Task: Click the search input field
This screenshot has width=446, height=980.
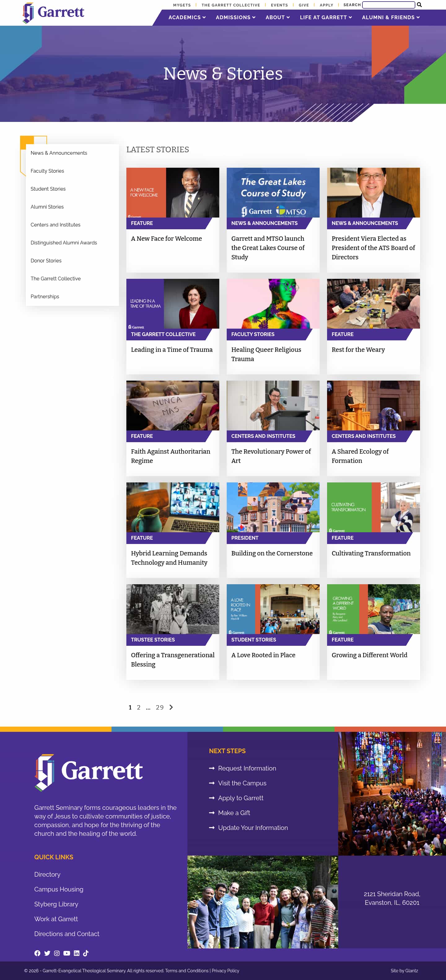Action: coord(388,5)
